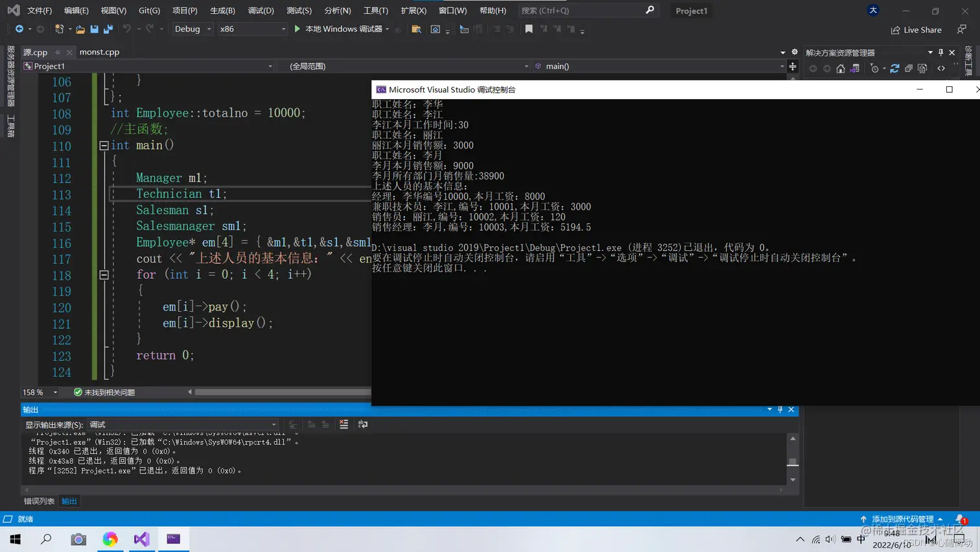Switch to the 错误列表 tab
The image size is (980, 552).
(39, 501)
